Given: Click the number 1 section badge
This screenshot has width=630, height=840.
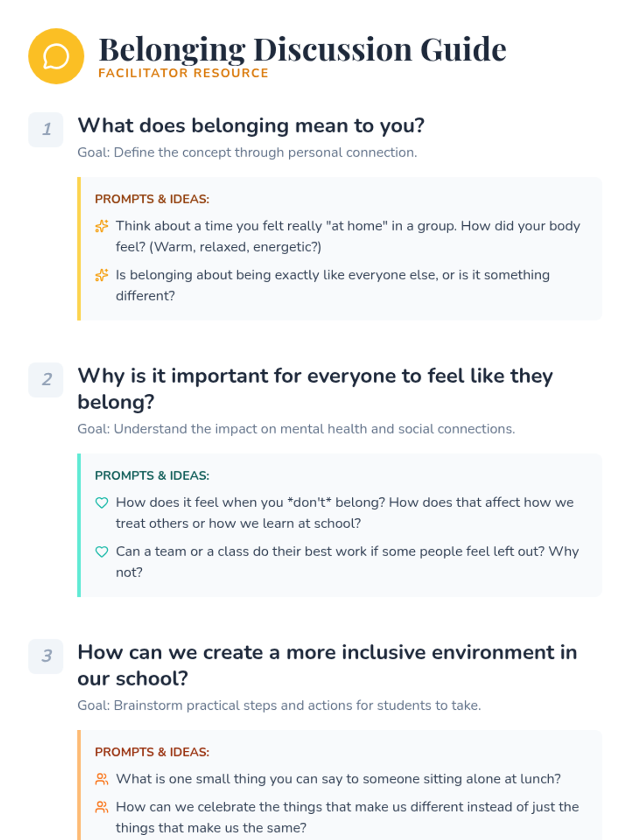Looking at the screenshot, I should click(x=46, y=130).
